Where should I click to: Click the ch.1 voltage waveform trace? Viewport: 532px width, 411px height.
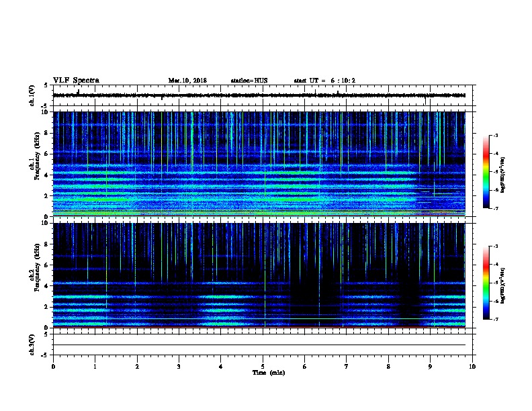(x=259, y=95)
